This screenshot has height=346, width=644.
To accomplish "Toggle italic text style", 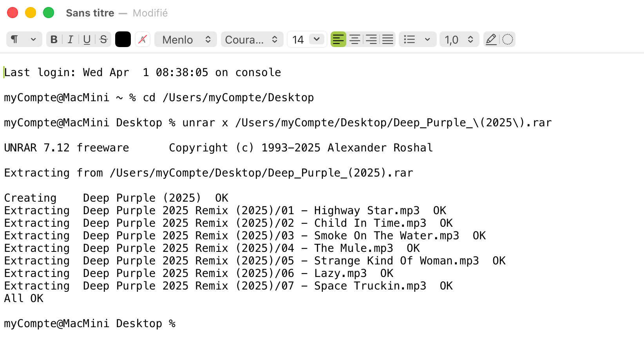I will [71, 40].
